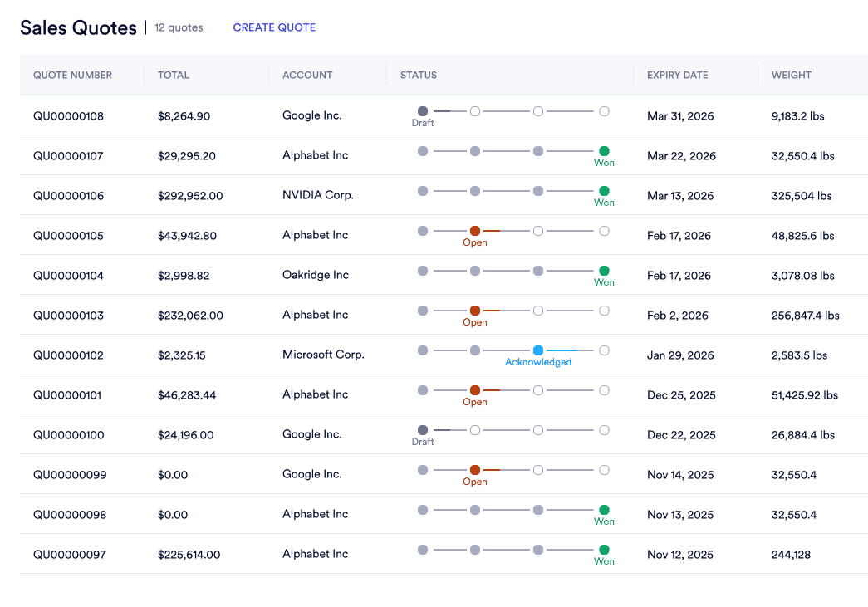
Task: Click total $46,283.44
Action: pos(187,395)
